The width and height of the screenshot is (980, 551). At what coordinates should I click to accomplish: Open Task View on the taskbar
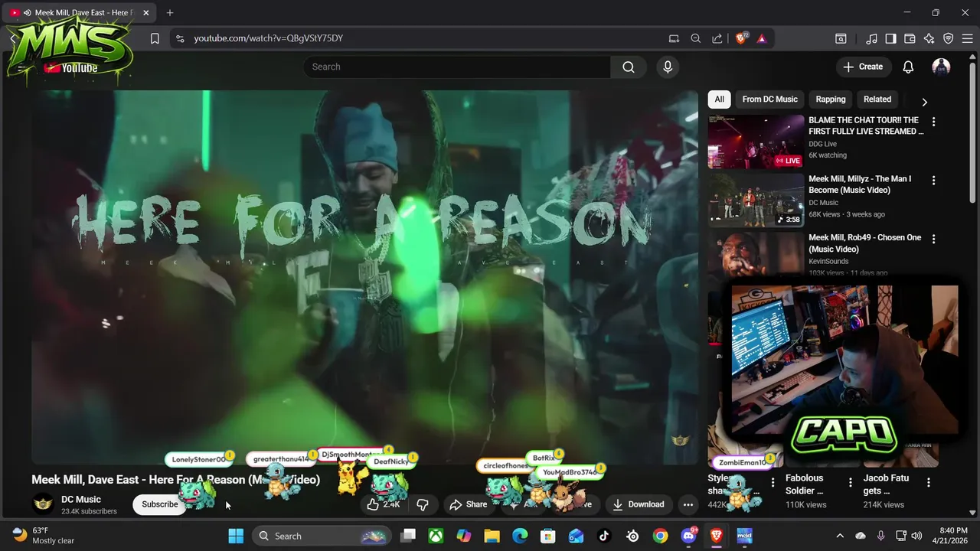[408, 536]
